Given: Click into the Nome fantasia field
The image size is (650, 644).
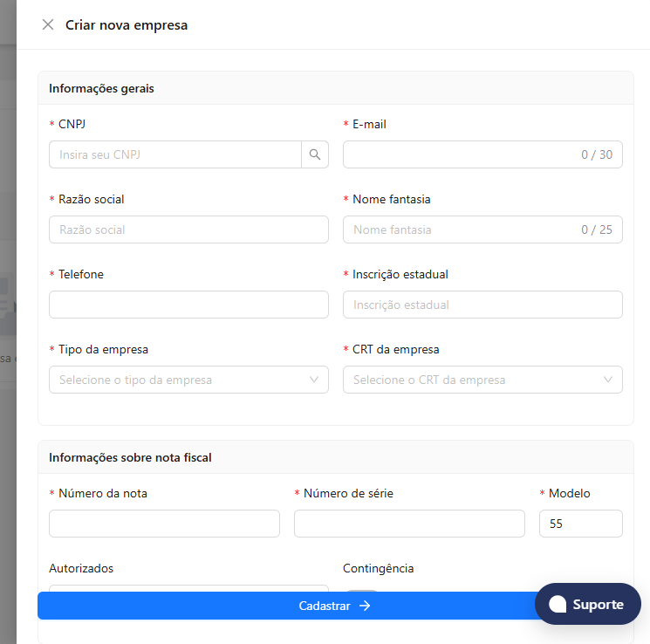Looking at the screenshot, I should click(x=482, y=230).
